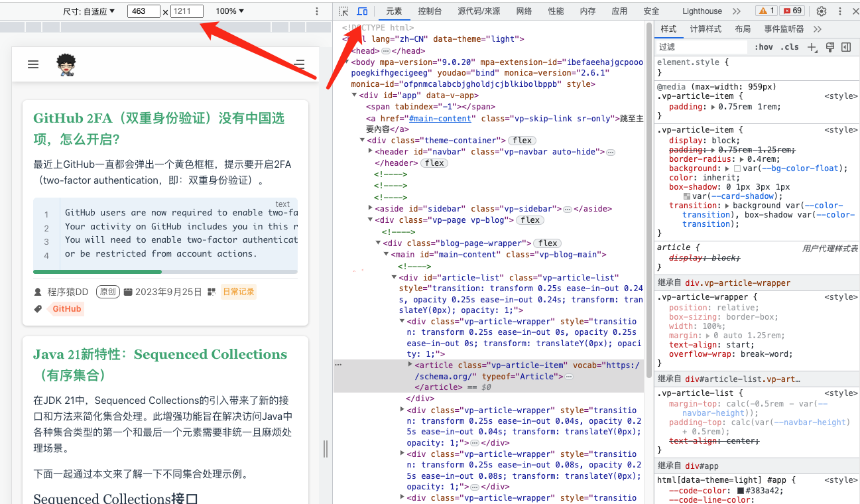Expand ellipsis badge on header navbar node
The height and width of the screenshot is (504, 860).
611,152
